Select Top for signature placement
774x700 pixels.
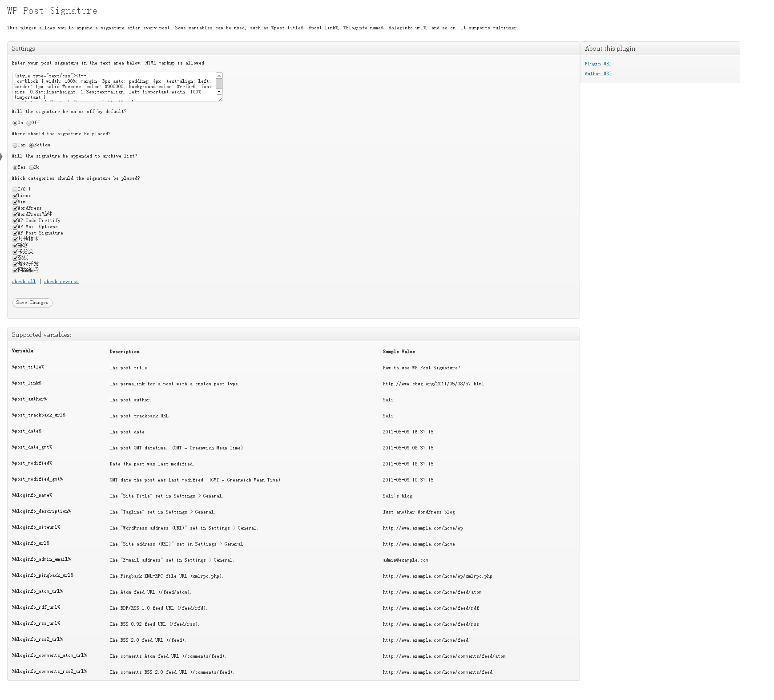pyautogui.click(x=15, y=145)
